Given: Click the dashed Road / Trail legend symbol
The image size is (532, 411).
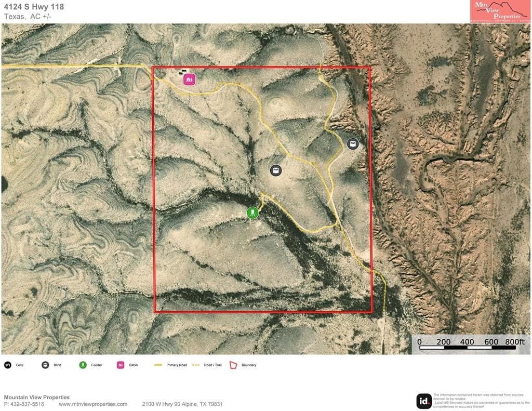Looking at the screenshot, I should pos(196,365).
